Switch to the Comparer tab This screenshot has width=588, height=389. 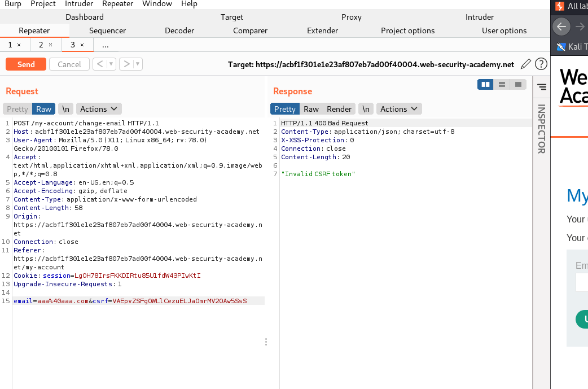(250, 30)
